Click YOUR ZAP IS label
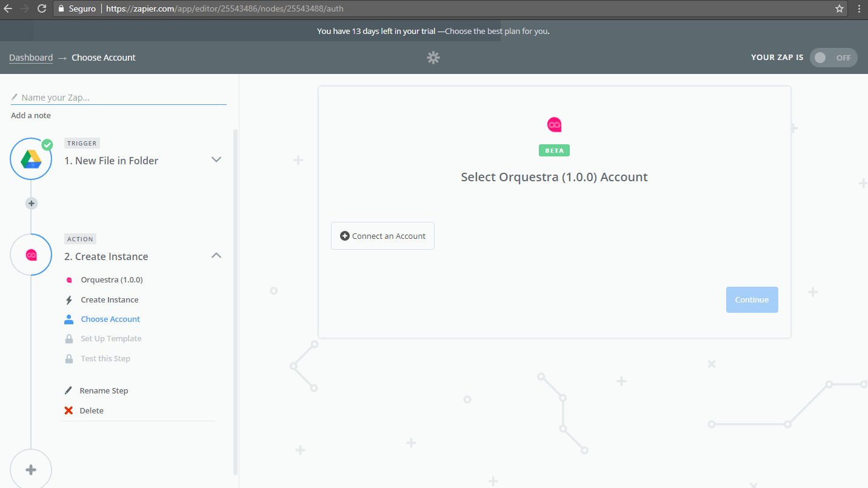 pyautogui.click(x=777, y=58)
